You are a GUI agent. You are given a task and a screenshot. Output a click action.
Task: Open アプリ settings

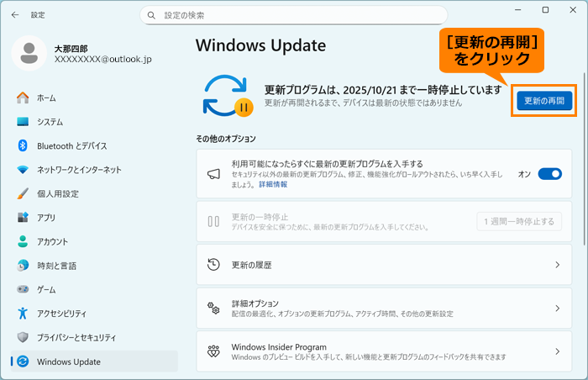pos(94,218)
